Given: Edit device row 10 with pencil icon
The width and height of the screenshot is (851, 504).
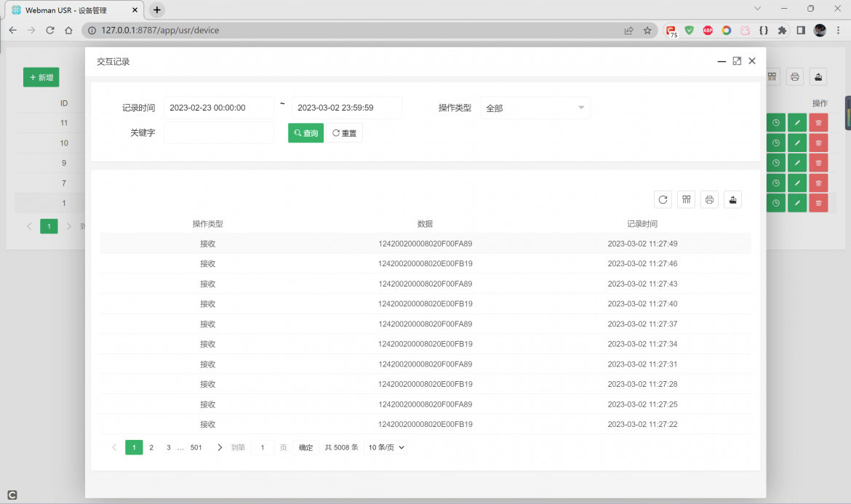Looking at the screenshot, I should pos(797,143).
